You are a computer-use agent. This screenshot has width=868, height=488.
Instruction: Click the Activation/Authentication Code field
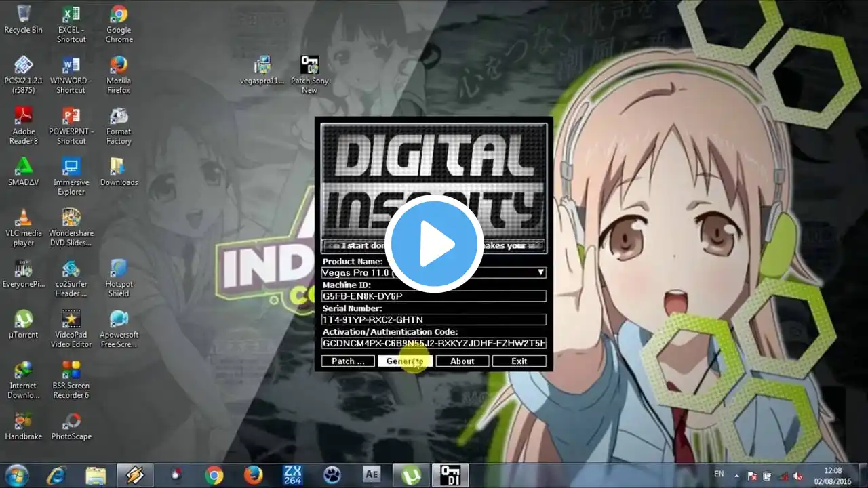point(434,343)
